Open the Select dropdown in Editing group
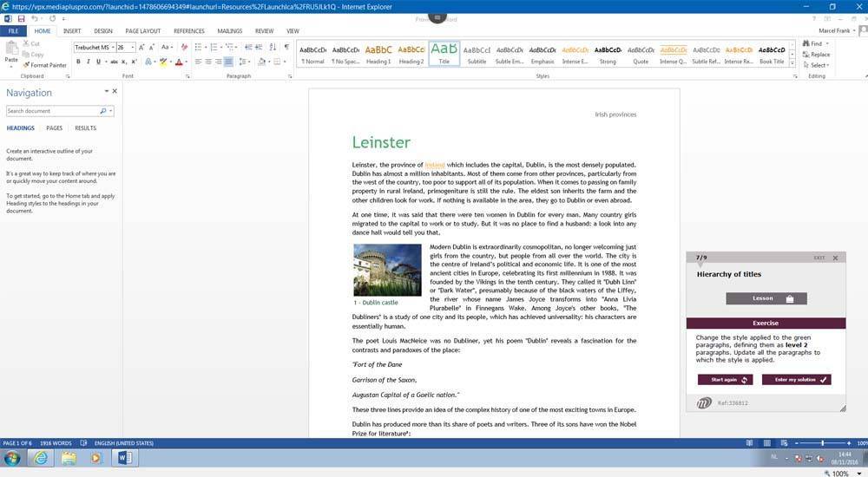The width and height of the screenshot is (868, 477). point(818,65)
